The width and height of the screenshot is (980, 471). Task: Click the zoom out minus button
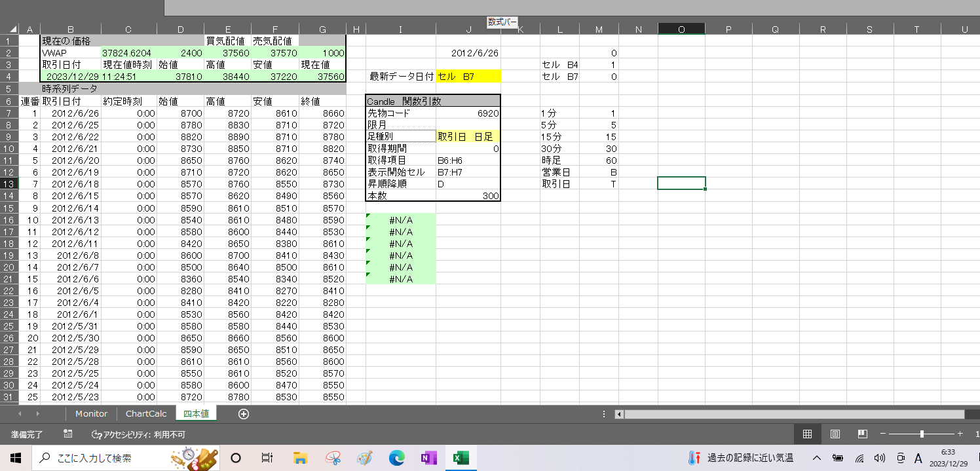point(883,434)
